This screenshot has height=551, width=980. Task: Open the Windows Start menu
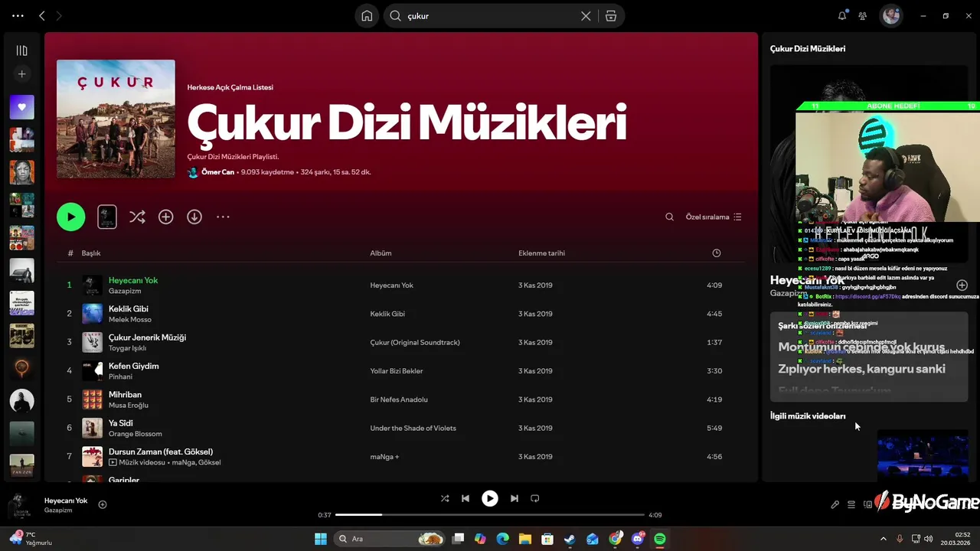(x=321, y=539)
